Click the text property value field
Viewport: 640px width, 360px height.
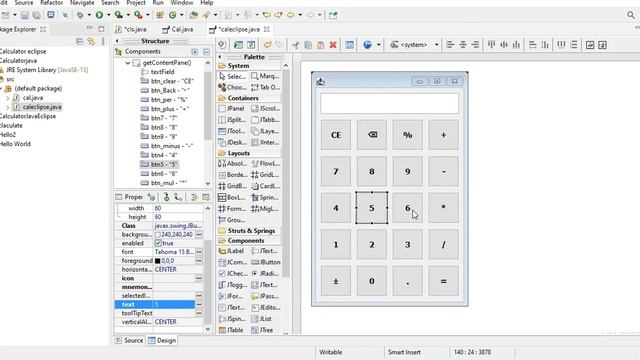click(174, 304)
